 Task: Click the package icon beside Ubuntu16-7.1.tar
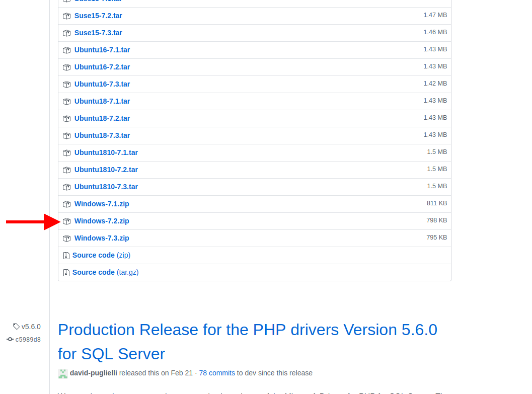point(66,50)
